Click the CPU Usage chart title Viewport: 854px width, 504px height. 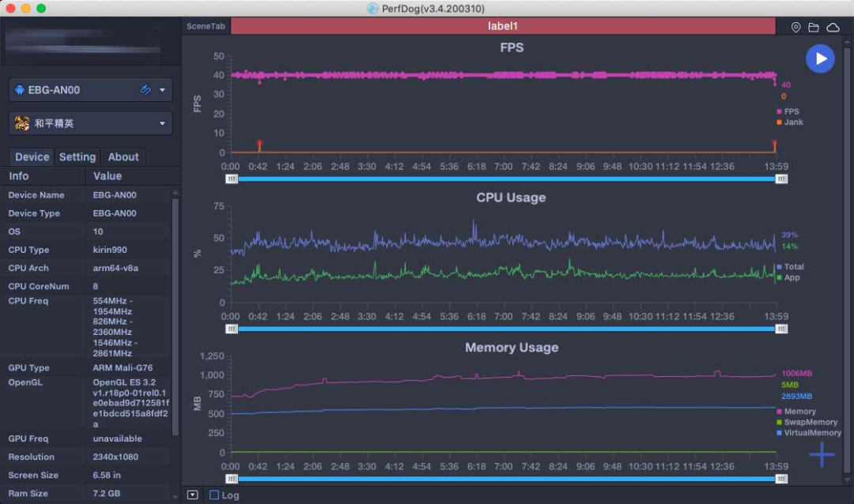tap(511, 197)
